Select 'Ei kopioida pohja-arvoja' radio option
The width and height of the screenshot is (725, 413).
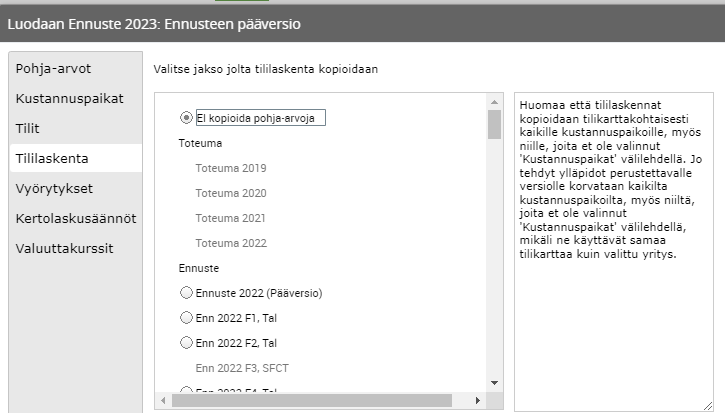[186, 117]
